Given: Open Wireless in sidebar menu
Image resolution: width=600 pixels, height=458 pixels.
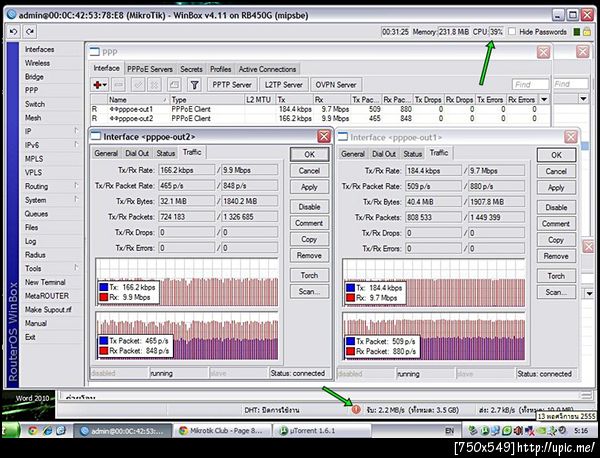Looking at the screenshot, I should pyautogui.click(x=38, y=63).
